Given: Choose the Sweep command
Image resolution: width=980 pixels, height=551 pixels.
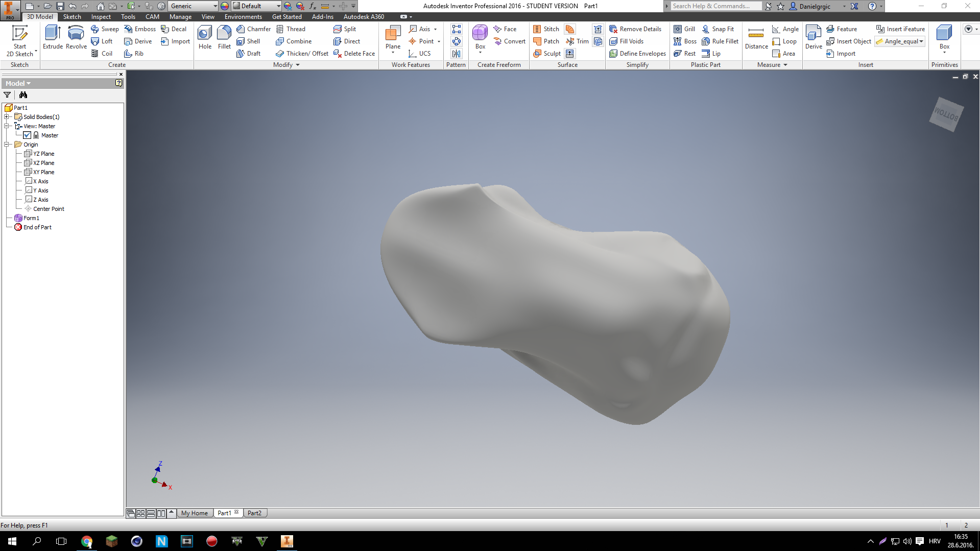Looking at the screenshot, I should click(x=105, y=29).
